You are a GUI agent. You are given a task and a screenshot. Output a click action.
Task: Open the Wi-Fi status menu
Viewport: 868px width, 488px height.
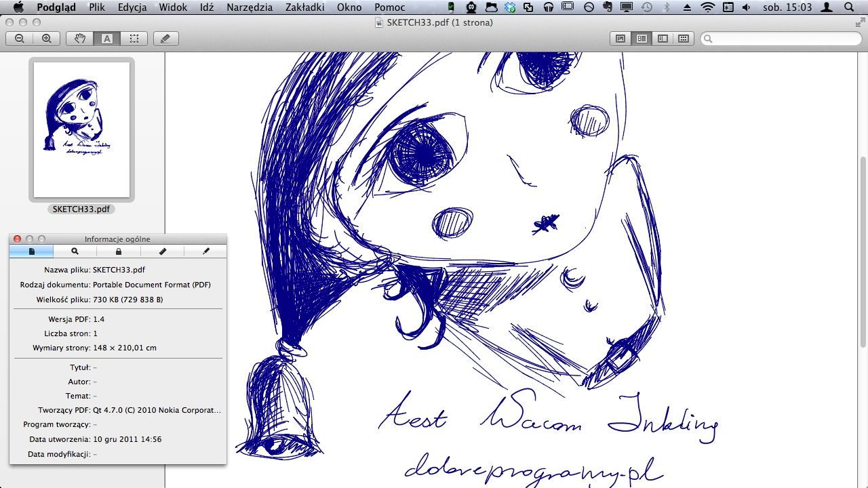(708, 7)
